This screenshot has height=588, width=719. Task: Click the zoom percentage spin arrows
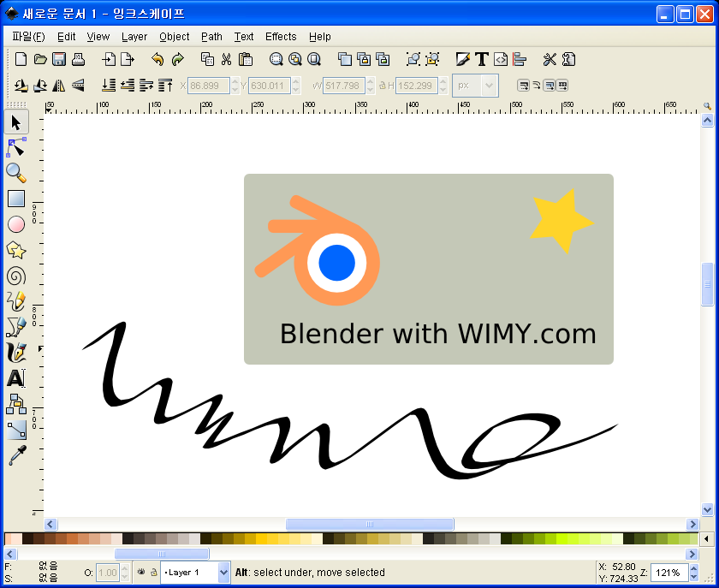[x=694, y=573]
